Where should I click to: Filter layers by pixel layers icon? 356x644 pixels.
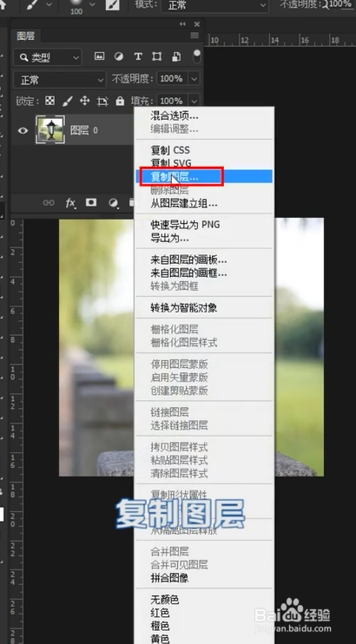99,56
